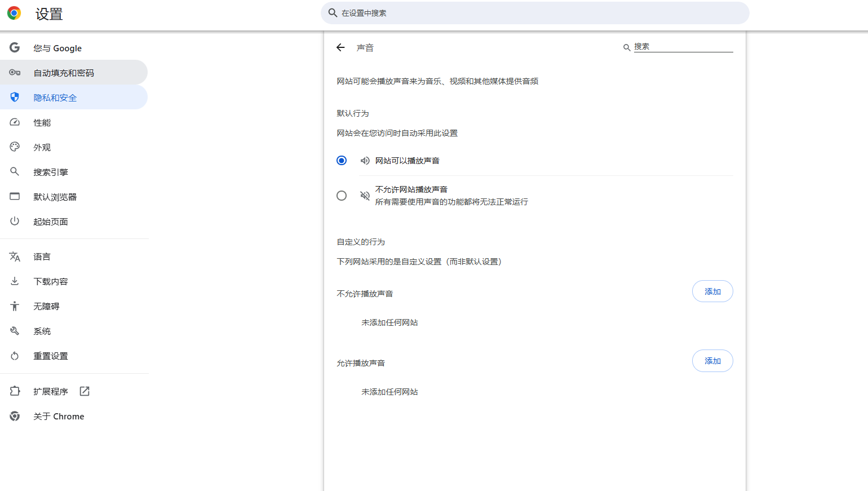Click the speaker icon next to 网站可以播放声音
Viewport: 868px width, 491px height.
click(365, 161)
